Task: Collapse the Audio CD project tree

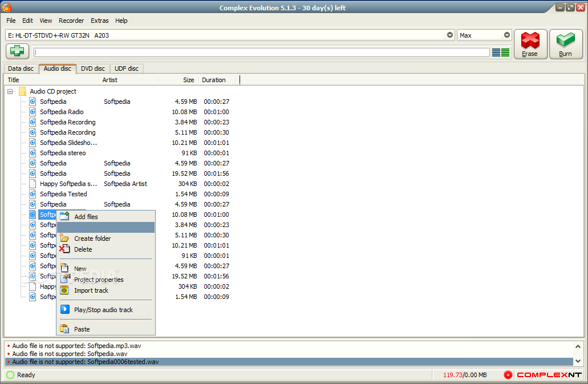Action: coord(10,91)
